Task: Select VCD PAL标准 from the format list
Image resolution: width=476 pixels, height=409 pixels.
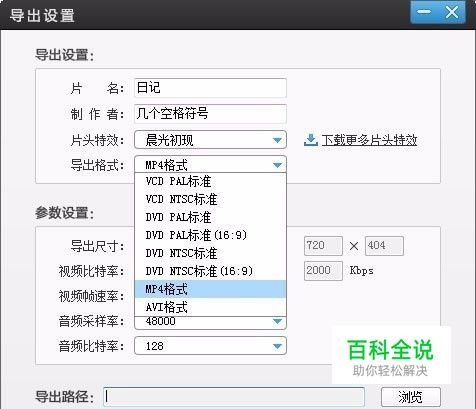Action: 210,181
